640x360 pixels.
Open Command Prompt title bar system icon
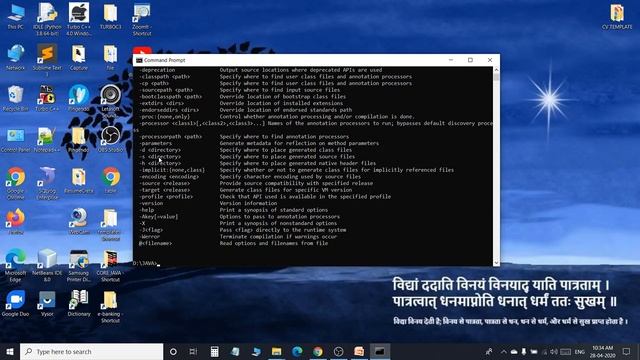coord(139,60)
